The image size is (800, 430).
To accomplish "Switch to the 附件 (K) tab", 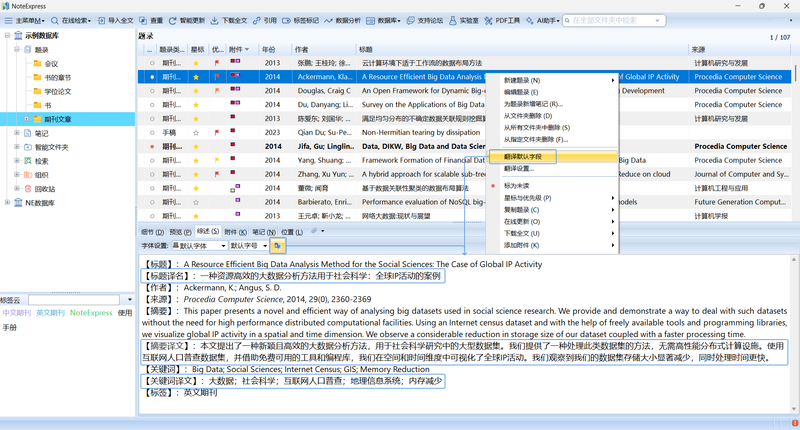I will pyautogui.click(x=235, y=232).
